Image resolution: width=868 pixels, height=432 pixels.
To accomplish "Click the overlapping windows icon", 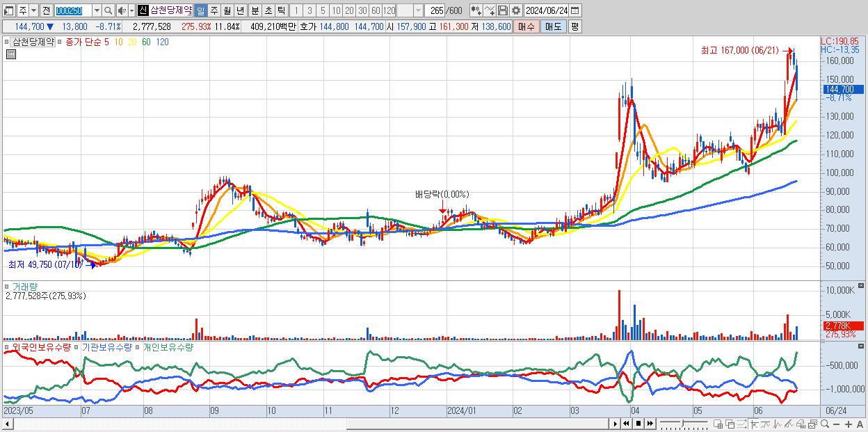I will pyautogui.click(x=730, y=424).
